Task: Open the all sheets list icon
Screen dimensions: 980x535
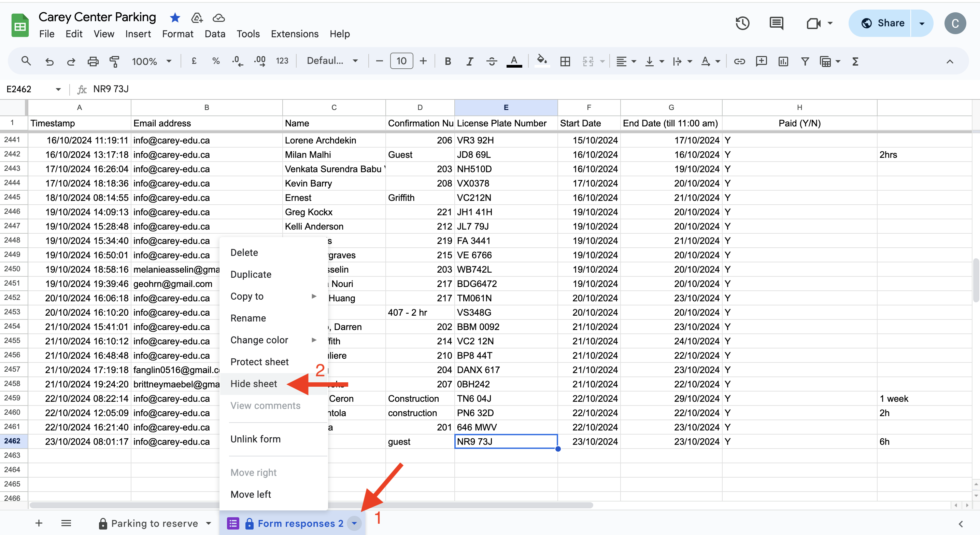Action: point(66,523)
